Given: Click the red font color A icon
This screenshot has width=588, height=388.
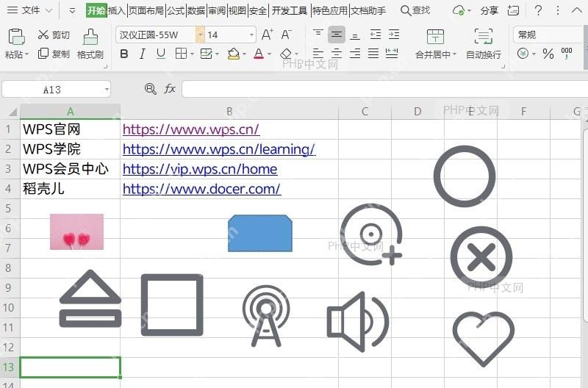Looking at the screenshot, I should [x=259, y=54].
